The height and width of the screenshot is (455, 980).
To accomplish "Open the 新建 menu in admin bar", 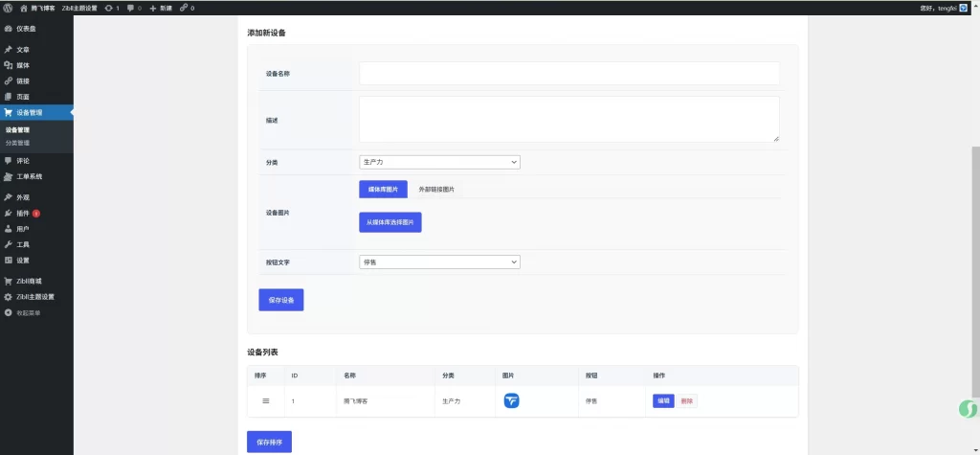I will tap(159, 8).
